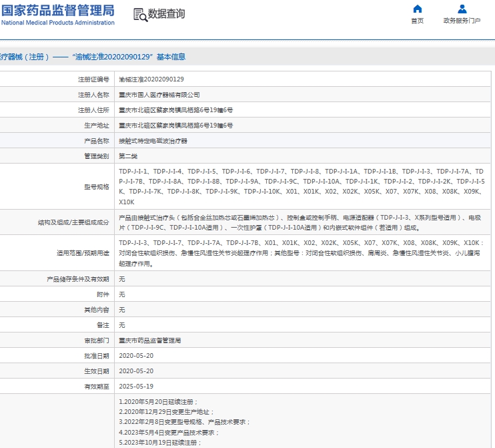The width and height of the screenshot is (495, 448).
Task: Select product name 接触式特定电磁波治疗器
Action: 153,141
